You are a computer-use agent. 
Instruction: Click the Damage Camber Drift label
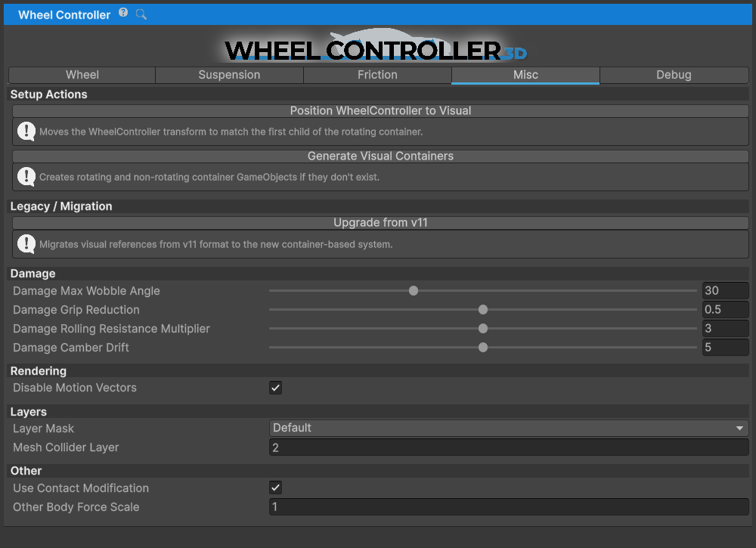point(71,348)
